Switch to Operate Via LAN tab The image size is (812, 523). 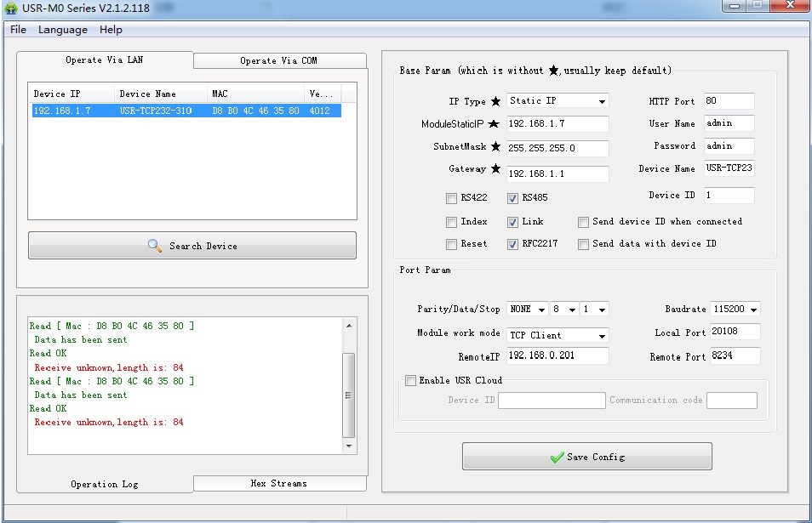[x=105, y=60]
